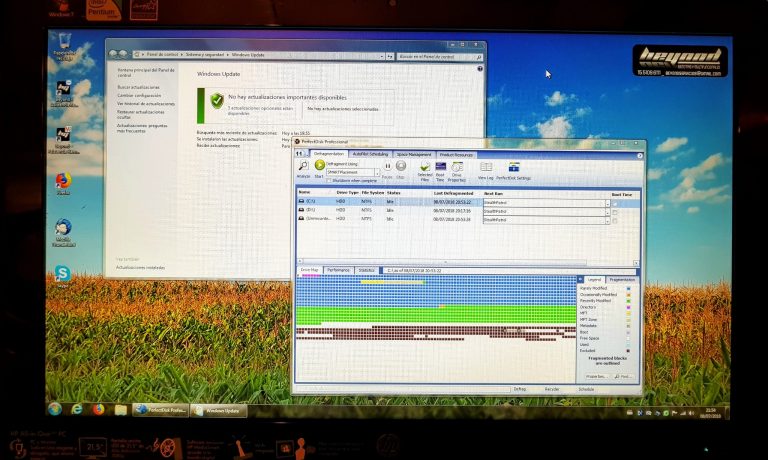Open the Next Run dropdown for drive D:
The width and height of the screenshot is (768, 460).
pos(606,210)
